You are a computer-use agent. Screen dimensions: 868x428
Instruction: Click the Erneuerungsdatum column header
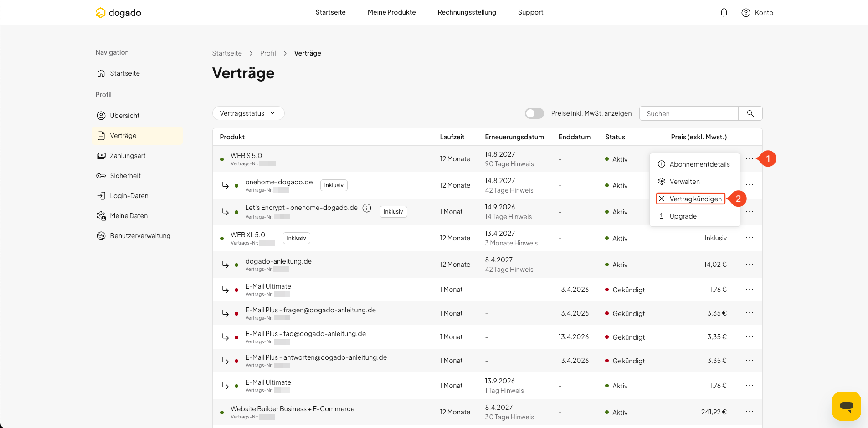point(514,137)
